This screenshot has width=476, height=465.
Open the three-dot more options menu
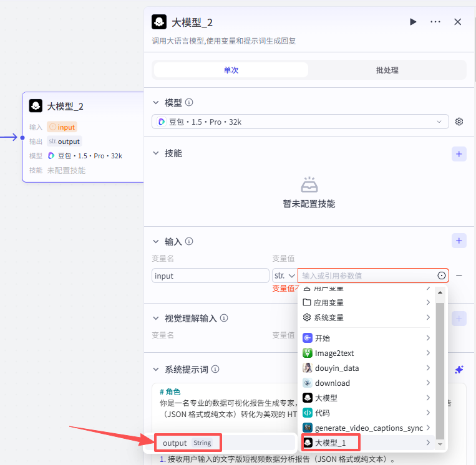coord(435,22)
